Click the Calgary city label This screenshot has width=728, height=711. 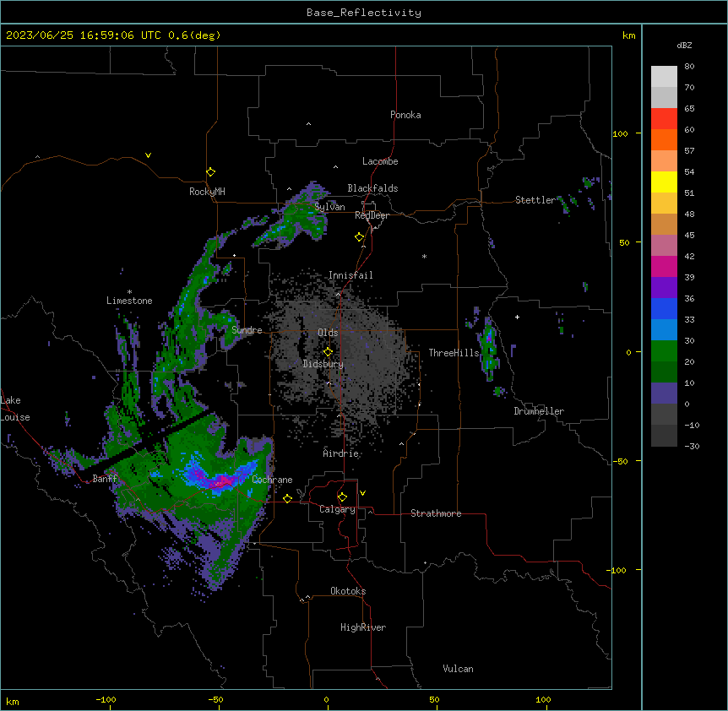coord(337,509)
